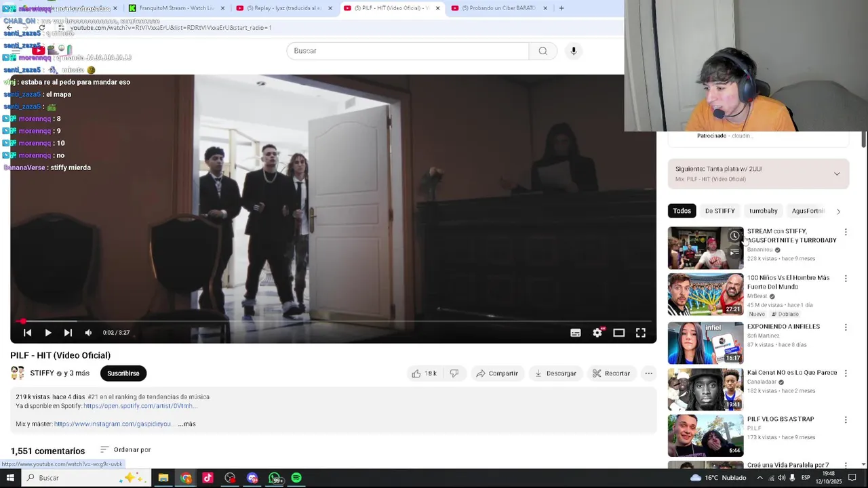Image resolution: width=868 pixels, height=488 pixels.
Task: Open the Ordenar por comments sort dropdown
Action: click(125, 450)
